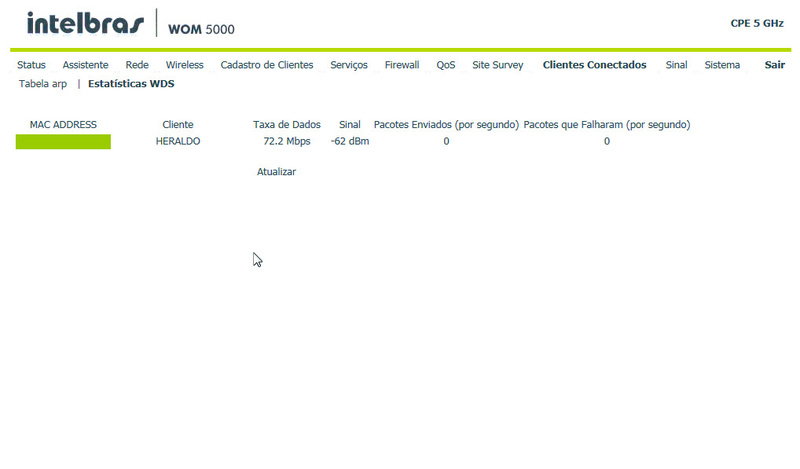Screen dimensions: 800x469
Task: Switch to Tabela arp sub-tab
Action: (43, 84)
